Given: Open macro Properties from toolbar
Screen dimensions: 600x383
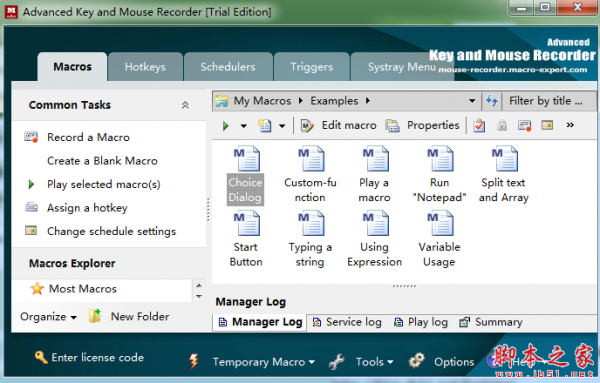Looking at the screenshot, I should point(422,125).
